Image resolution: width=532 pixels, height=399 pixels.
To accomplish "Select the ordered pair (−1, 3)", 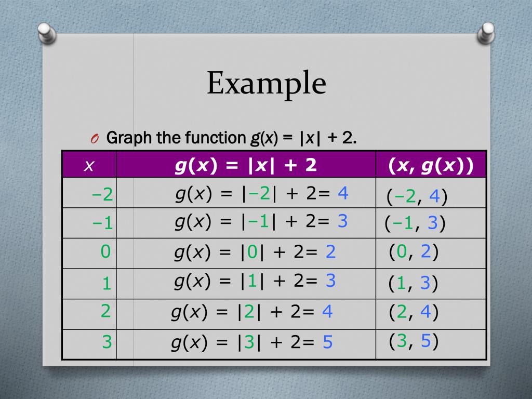I will (x=415, y=223).
